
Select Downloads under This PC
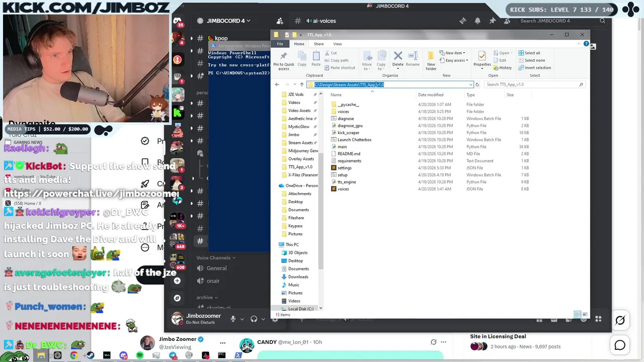298,277
